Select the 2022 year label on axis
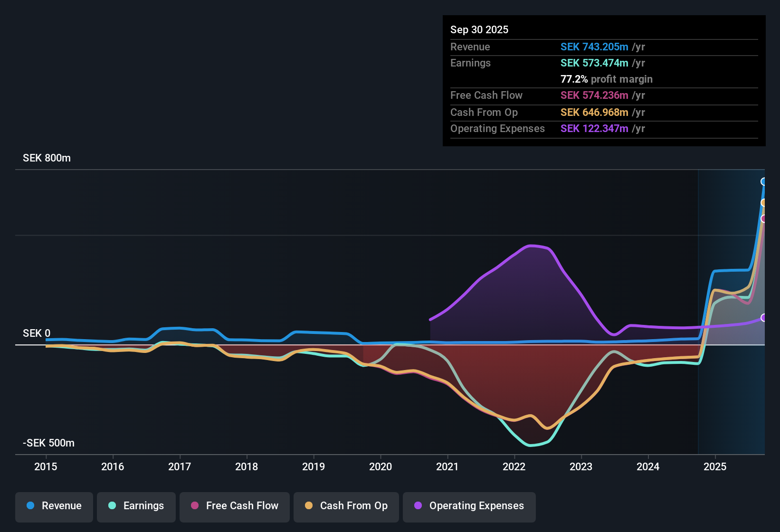This screenshot has width=780, height=532. point(514,467)
